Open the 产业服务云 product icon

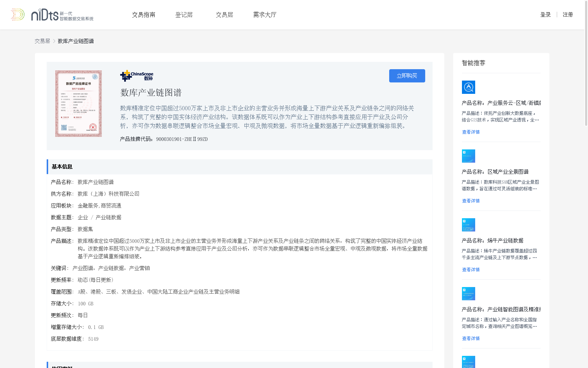(469, 87)
